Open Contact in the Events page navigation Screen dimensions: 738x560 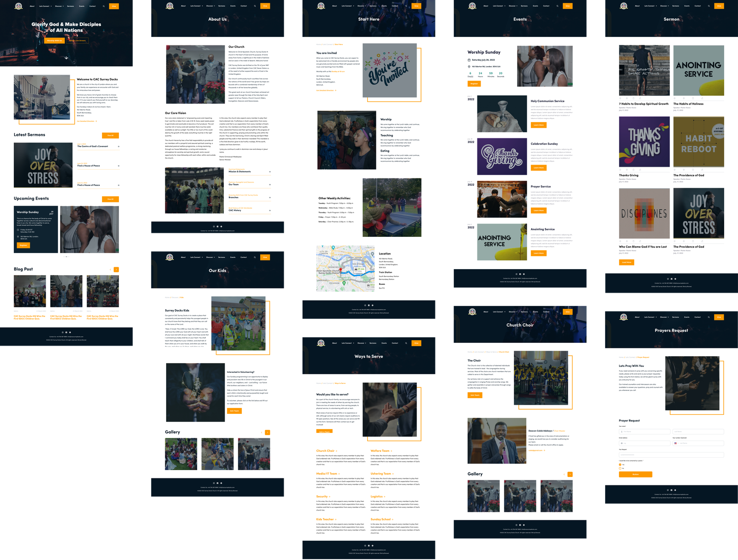pyautogui.click(x=546, y=6)
